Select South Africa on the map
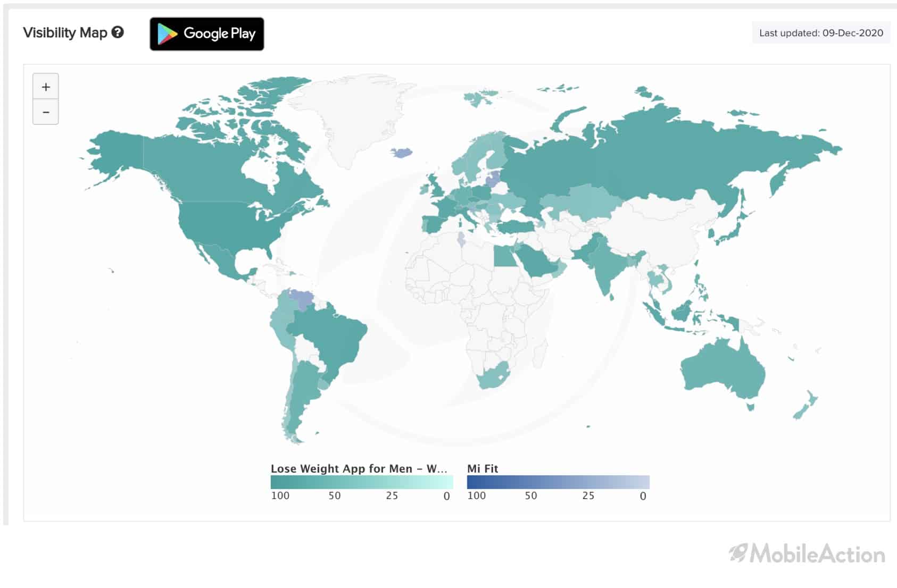The image size is (897, 588). click(x=492, y=376)
